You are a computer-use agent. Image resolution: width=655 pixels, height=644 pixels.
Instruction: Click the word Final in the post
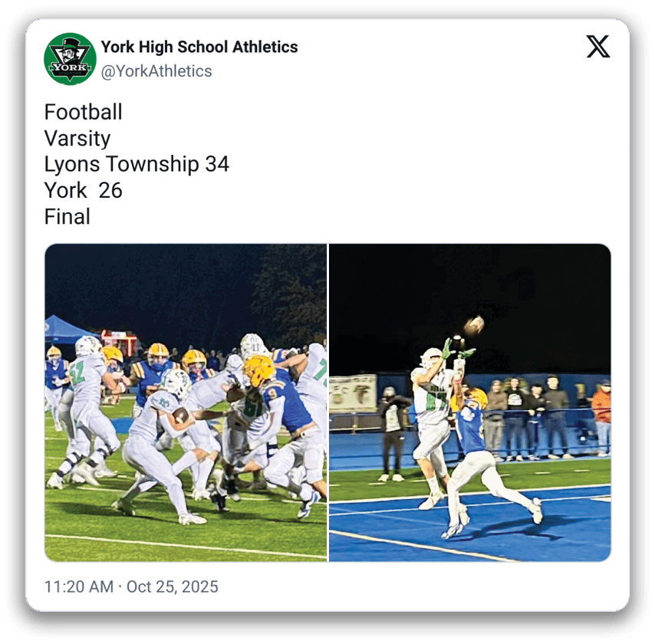tap(67, 217)
